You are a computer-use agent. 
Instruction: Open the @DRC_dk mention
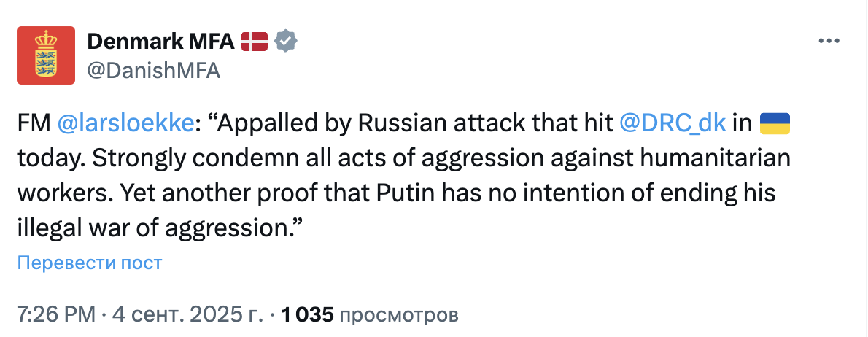672,124
